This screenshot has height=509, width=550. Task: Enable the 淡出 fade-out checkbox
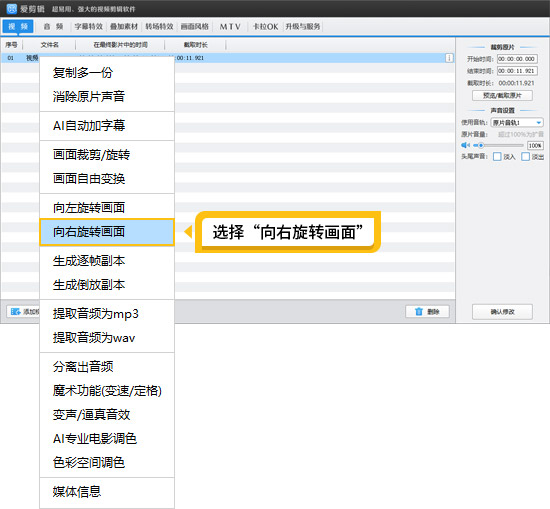tap(525, 156)
